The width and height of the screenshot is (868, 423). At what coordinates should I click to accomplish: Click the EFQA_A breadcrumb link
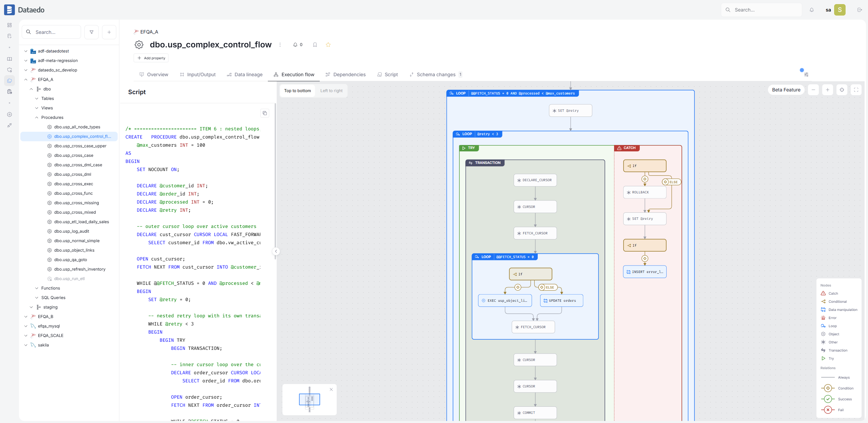149,32
